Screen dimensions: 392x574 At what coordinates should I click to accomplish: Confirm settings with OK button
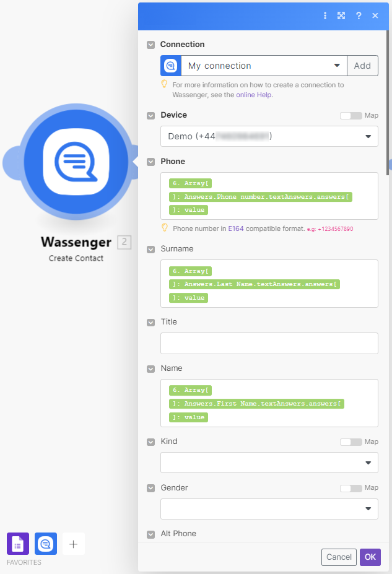[370, 557]
